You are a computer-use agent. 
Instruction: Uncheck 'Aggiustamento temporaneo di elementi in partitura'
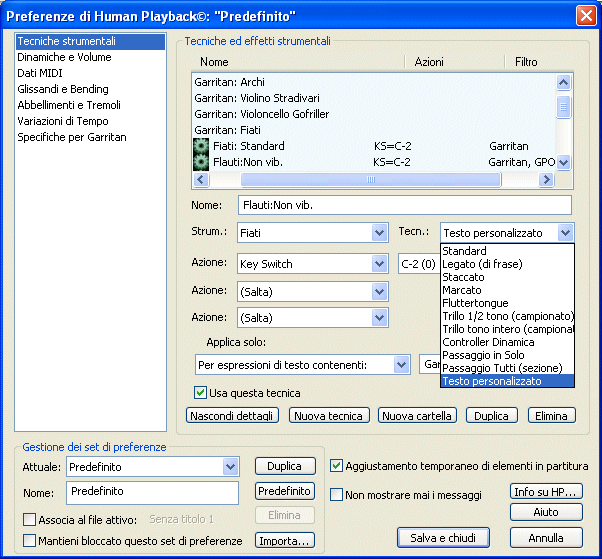coord(337,465)
